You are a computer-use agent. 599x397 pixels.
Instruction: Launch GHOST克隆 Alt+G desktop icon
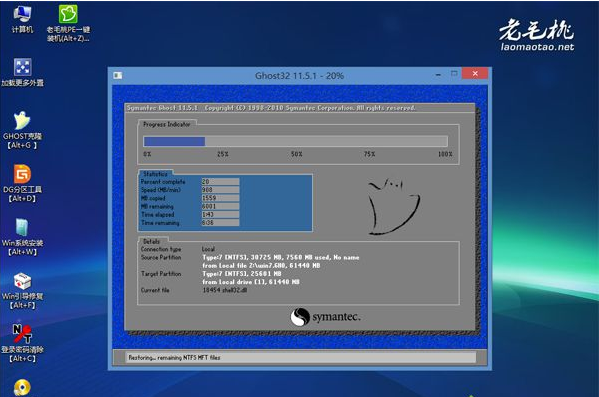tap(22, 130)
